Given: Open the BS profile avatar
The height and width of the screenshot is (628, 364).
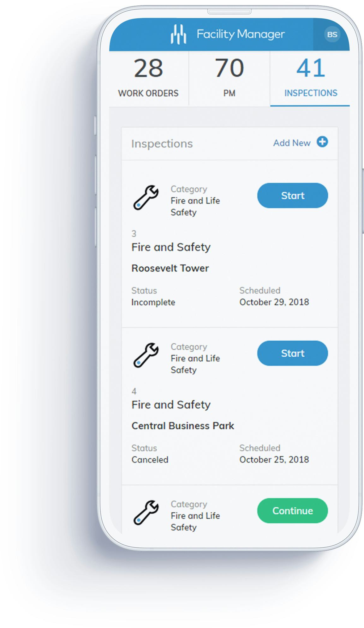Looking at the screenshot, I should pyautogui.click(x=332, y=35).
